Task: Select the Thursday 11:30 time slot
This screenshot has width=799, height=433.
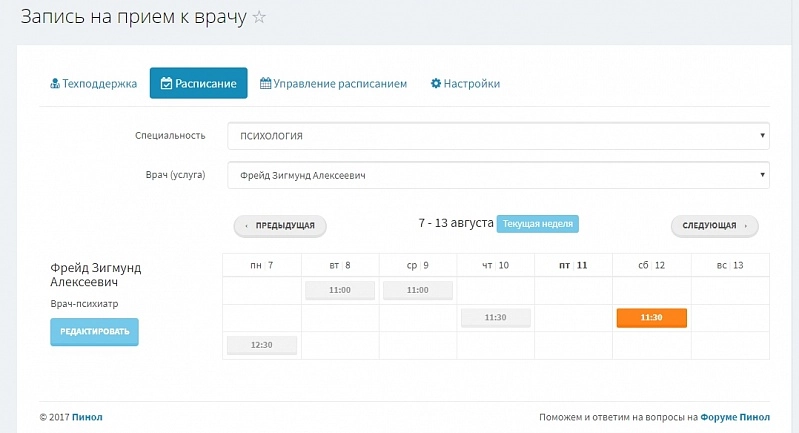Action: 495,318
